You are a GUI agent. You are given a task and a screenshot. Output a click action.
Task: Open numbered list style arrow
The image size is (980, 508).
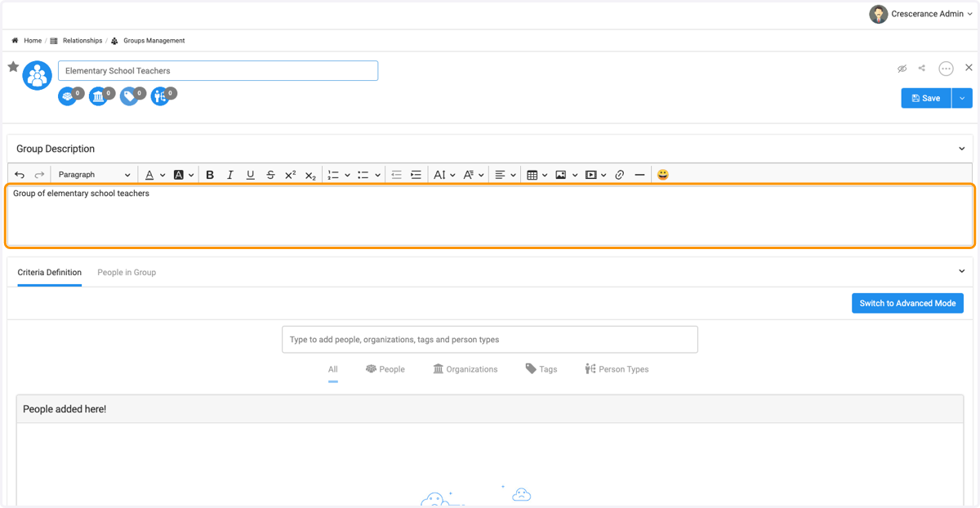point(347,175)
